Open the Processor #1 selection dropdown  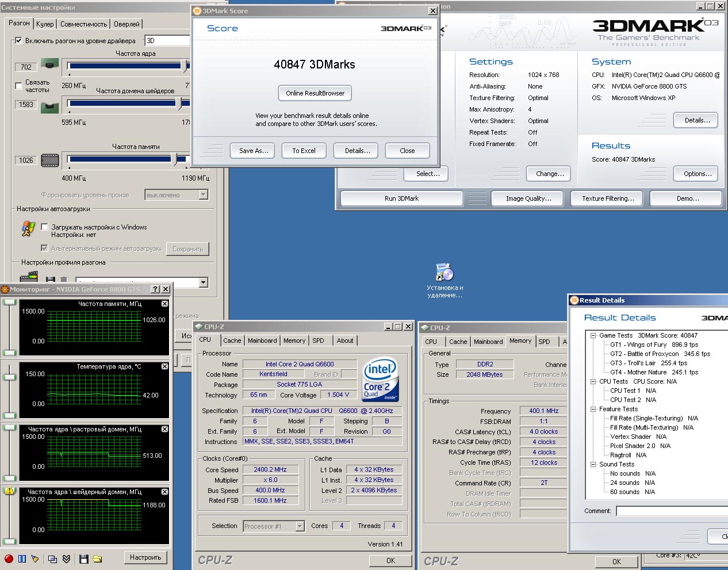pos(274,526)
